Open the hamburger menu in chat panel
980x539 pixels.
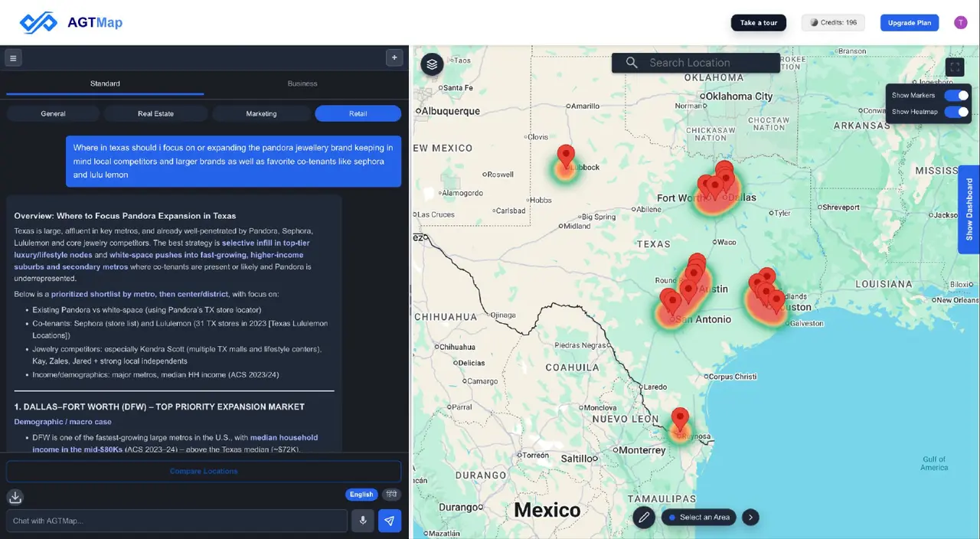pos(13,57)
